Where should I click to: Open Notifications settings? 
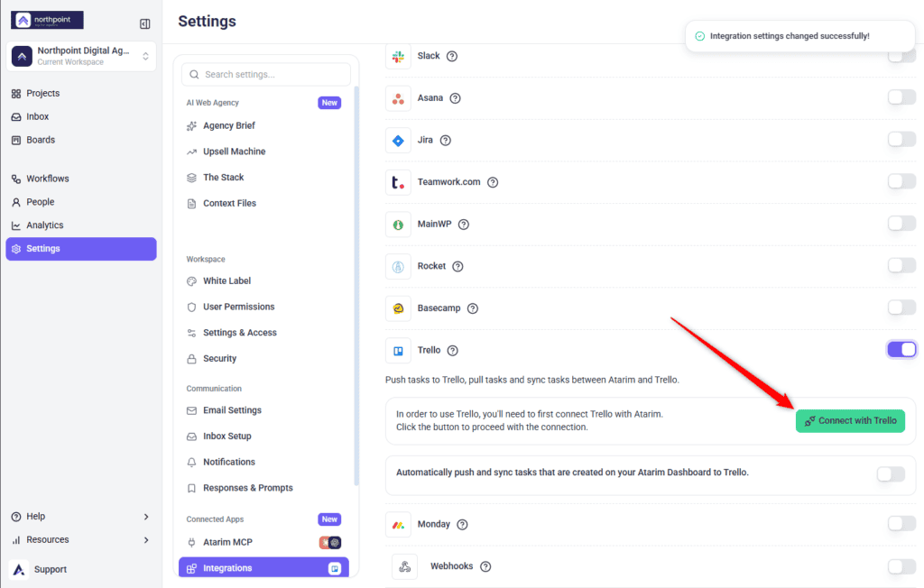click(x=263, y=462)
